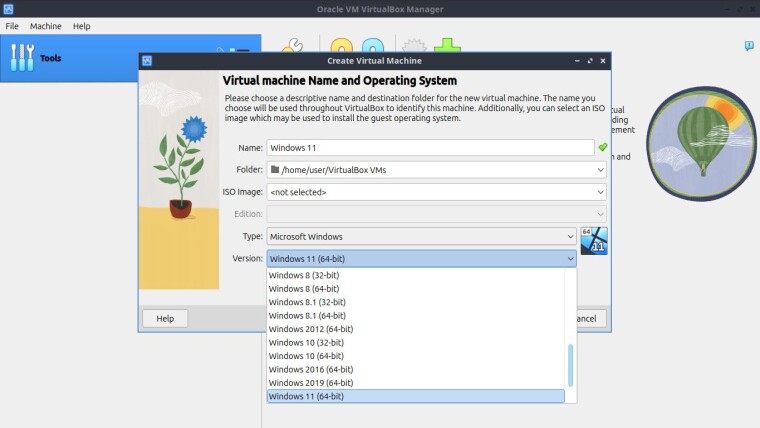Click the yellow circular New toolbar icon
The width and height of the screenshot is (760, 428).
342,46
